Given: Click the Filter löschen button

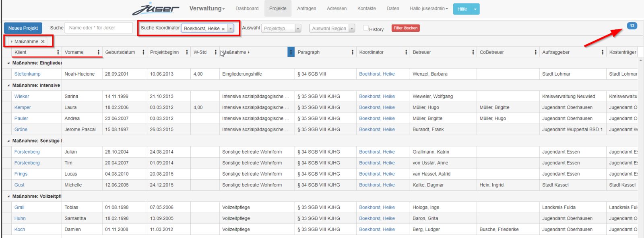Looking at the screenshot, I should point(405,28).
